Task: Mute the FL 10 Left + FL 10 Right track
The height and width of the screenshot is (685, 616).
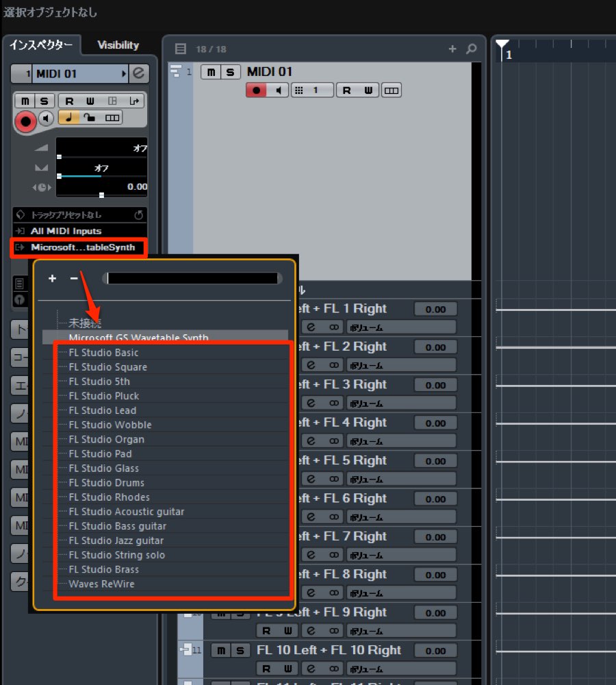Action: (221, 650)
